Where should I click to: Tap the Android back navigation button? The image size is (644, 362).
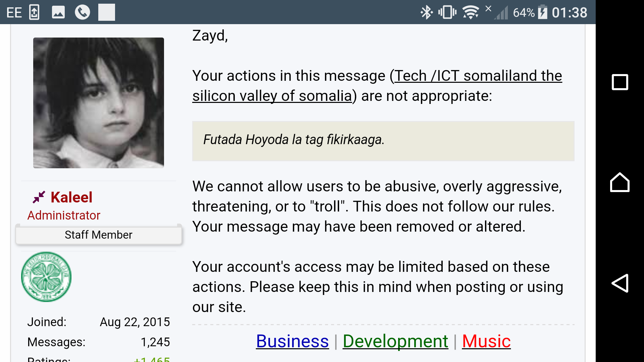[620, 283]
